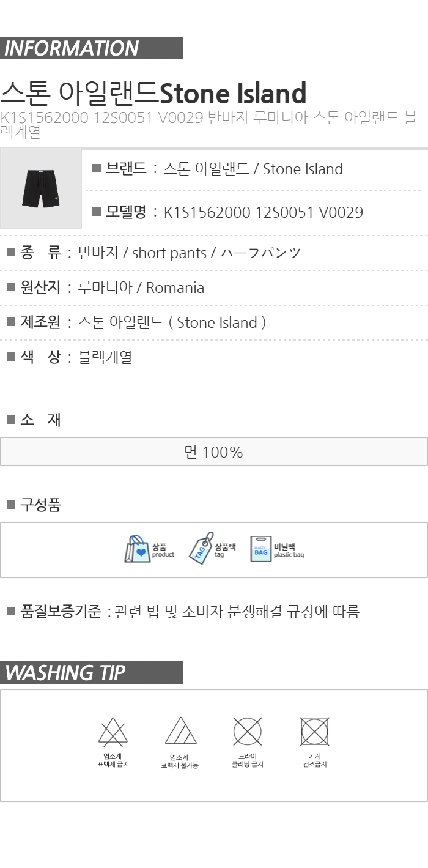Click the black shorts product thumbnail
Screen dimensions: 428x868
click(x=40, y=188)
